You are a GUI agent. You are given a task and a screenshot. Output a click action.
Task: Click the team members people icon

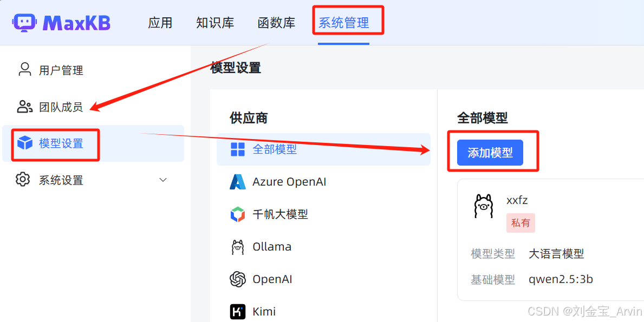point(24,107)
